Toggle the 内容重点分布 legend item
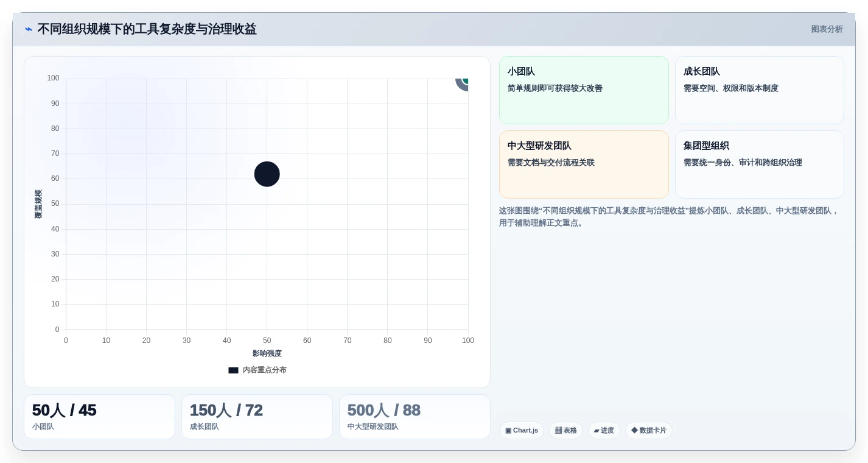868x463 pixels. pyautogui.click(x=257, y=370)
